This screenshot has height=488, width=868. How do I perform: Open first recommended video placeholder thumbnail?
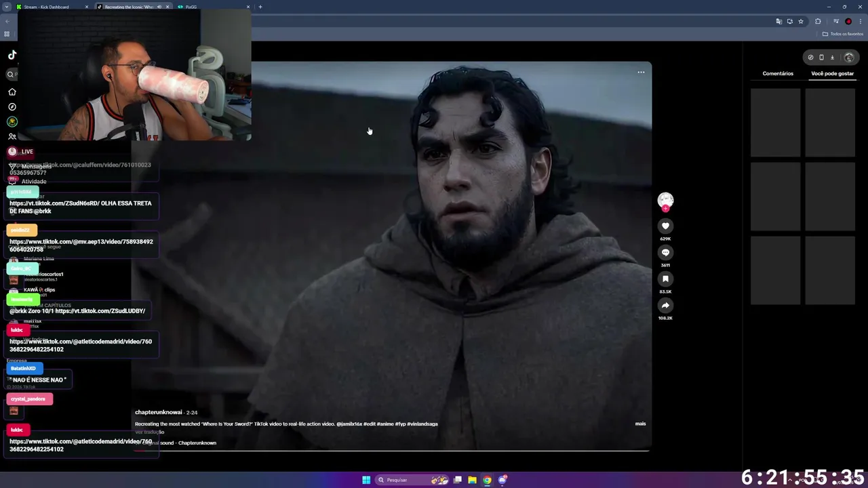(775, 123)
